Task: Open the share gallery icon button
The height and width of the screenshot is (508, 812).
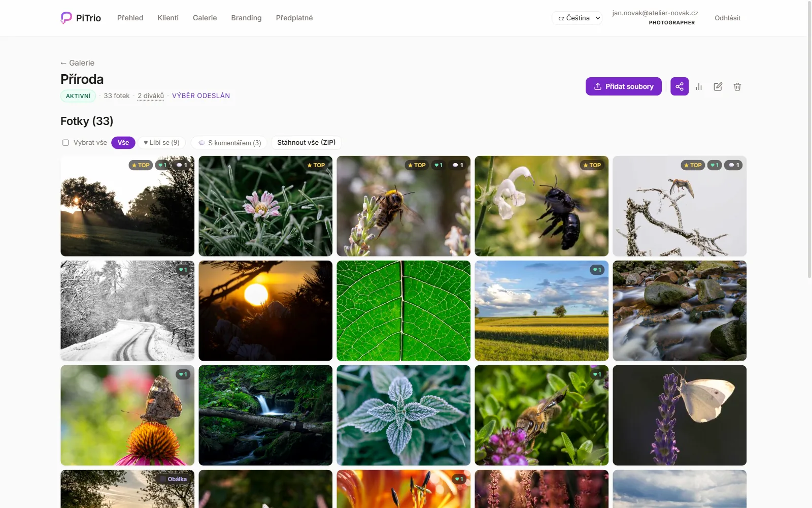Action: [x=680, y=86]
